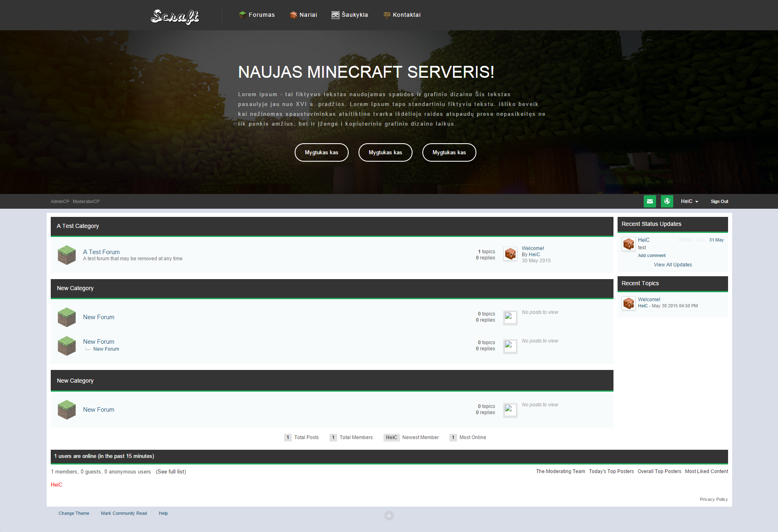Click HeiC avatar next to Welcome! last post

click(x=510, y=254)
